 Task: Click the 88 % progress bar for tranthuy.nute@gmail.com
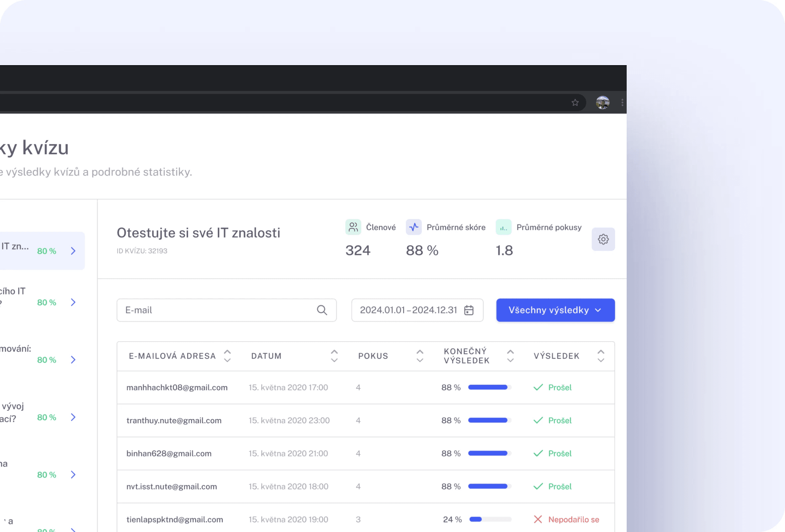click(489, 420)
